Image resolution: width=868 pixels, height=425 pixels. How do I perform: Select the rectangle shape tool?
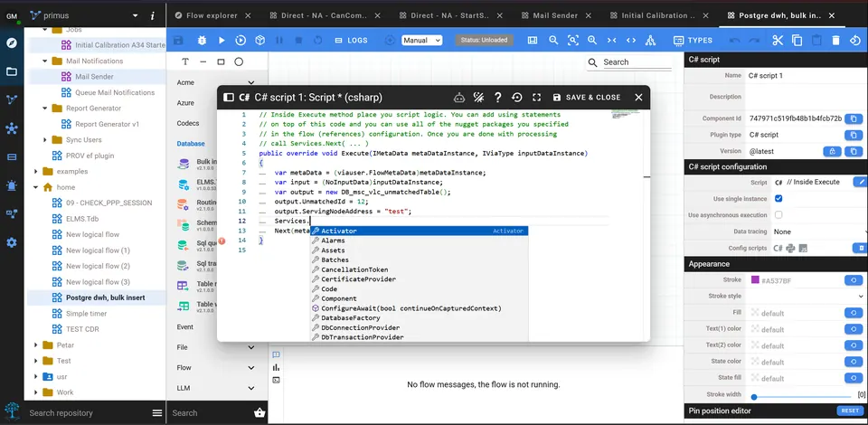(221, 62)
